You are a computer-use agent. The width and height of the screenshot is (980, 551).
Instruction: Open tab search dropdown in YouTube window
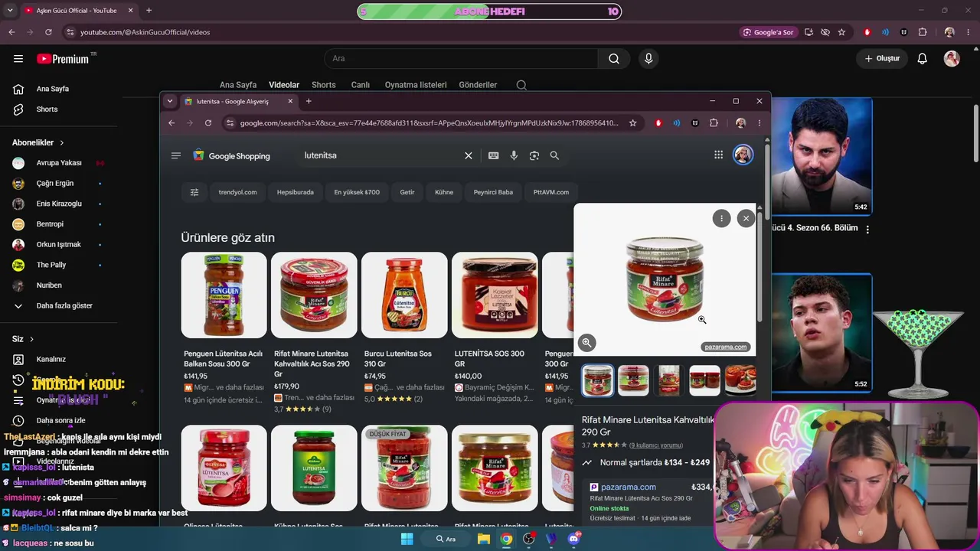pyautogui.click(x=10, y=11)
